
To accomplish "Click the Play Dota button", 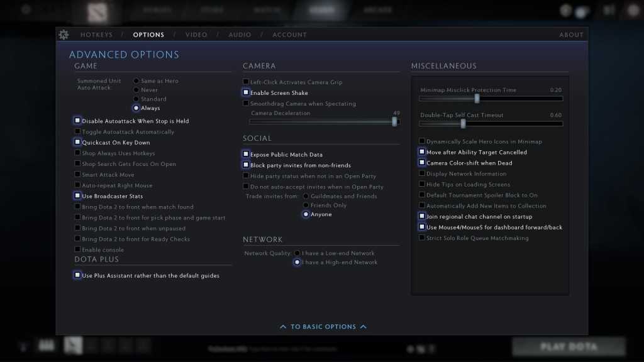I will (569, 346).
